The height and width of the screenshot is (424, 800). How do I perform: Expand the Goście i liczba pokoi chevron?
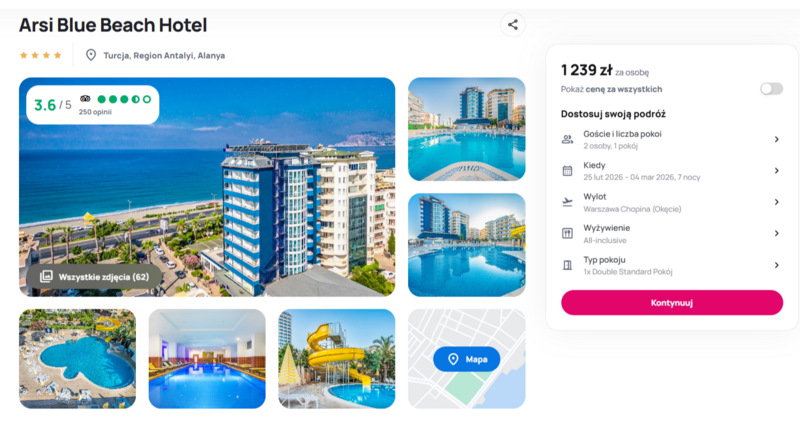pyautogui.click(x=776, y=139)
